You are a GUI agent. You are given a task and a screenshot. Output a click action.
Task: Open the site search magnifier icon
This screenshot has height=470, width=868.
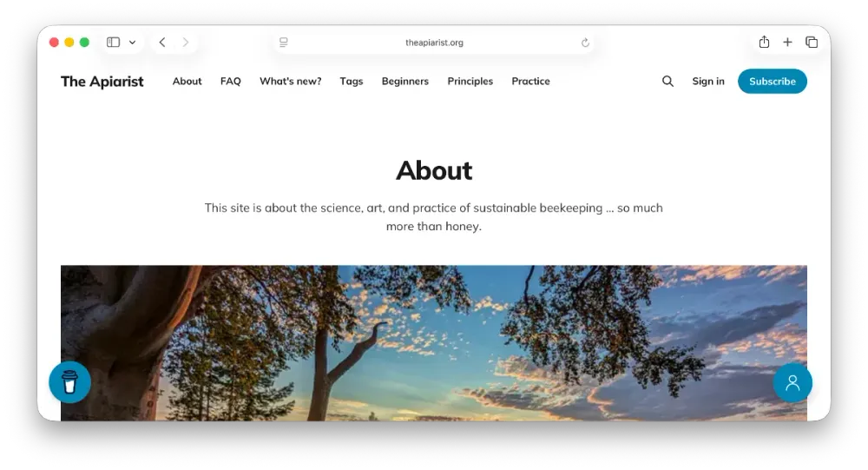coord(667,82)
